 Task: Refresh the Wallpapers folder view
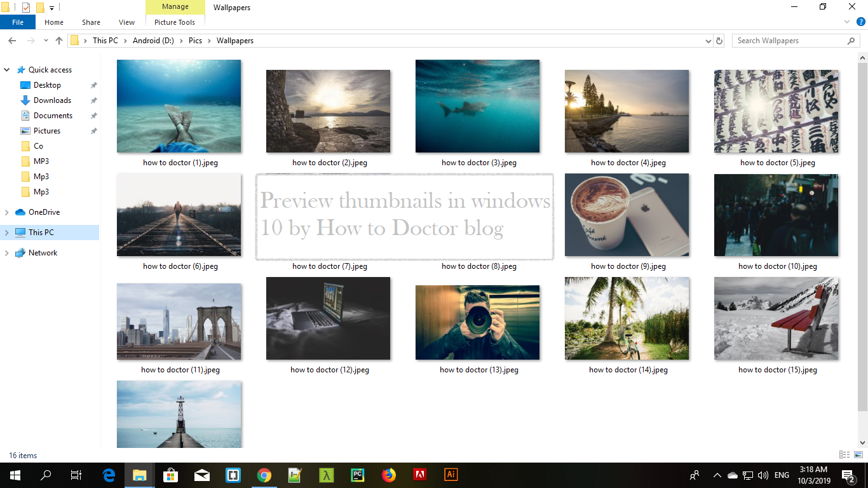click(x=719, y=40)
